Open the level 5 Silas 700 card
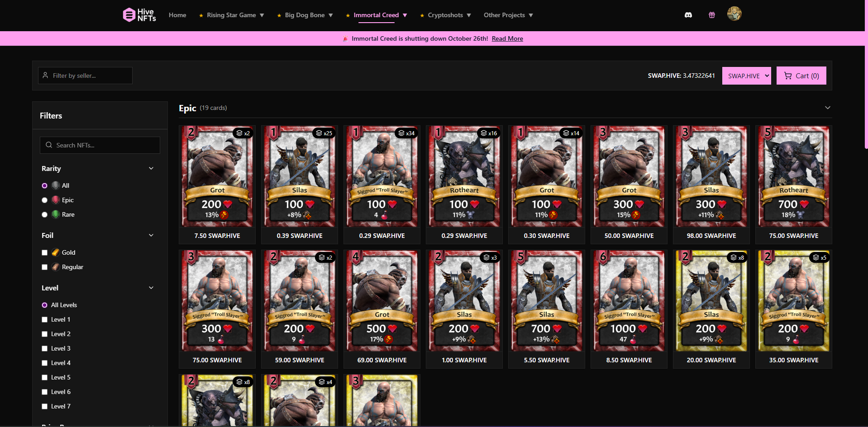868x427 pixels. 547,301
